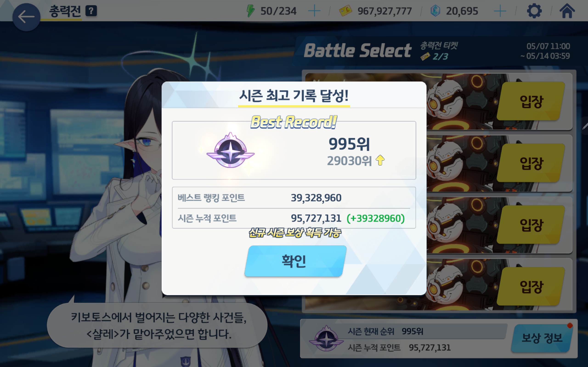Add more energy with plus icon
Image resolution: width=588 pixels, height=367 pixels.
314,11
